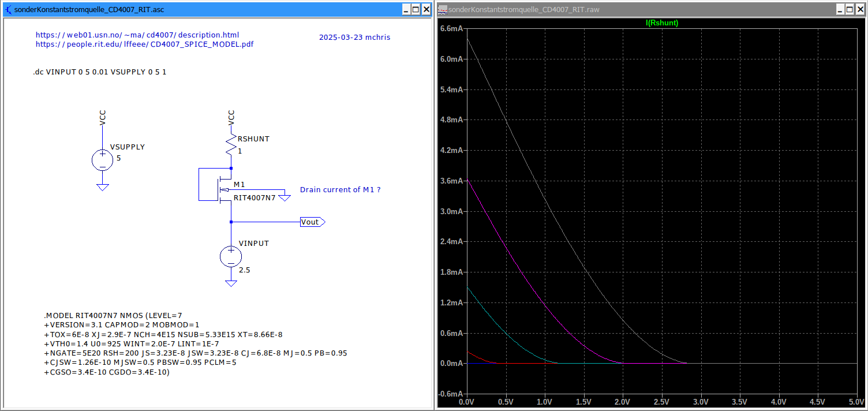
Task: Select the Vout output port flag
Action: 312,222
